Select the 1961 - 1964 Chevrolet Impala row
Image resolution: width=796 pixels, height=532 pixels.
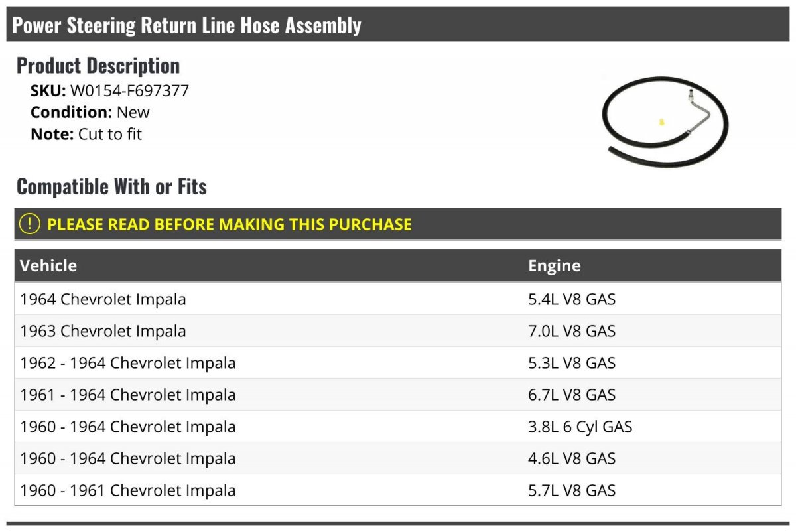coord(398,395)
